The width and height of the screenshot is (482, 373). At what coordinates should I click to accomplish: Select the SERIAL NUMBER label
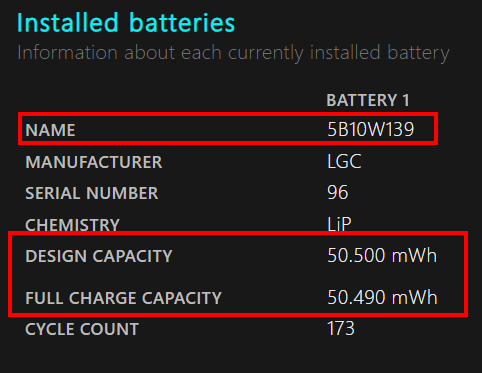92,193
